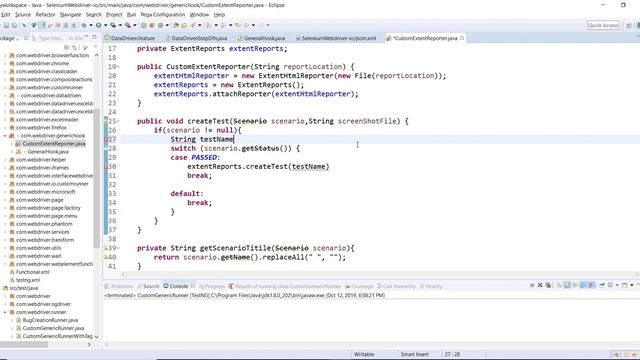Viewport: 640px width, 360px height.
Task: Open the Run button dropdown arrow
Action: (105, 25)
